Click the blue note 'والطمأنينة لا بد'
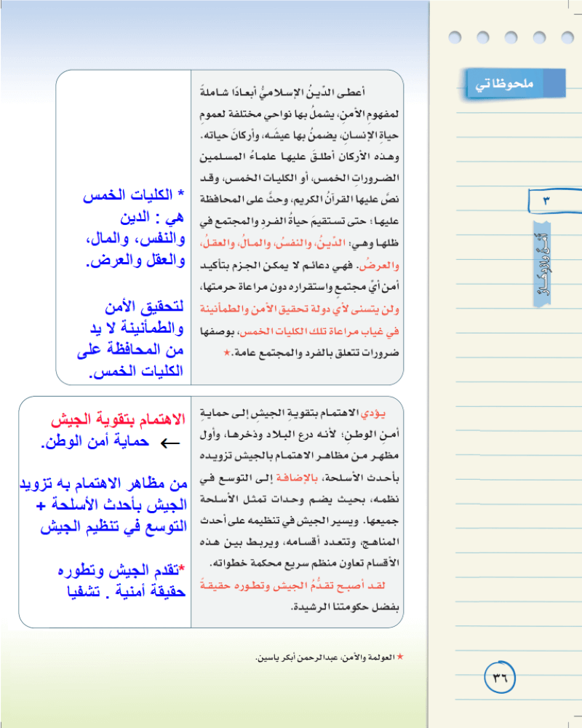Viewport: 582px width, 728px height. [x=137, y=328]
